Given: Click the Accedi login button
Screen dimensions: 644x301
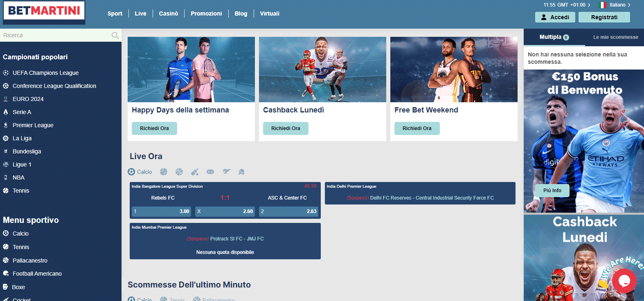Looking at the screenshot, I should (555, 17).
